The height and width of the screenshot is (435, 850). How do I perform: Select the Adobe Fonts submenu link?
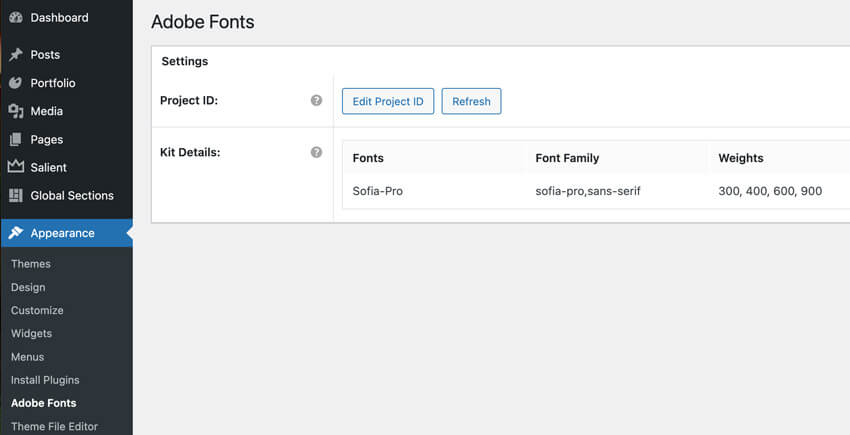pos(43,403)
